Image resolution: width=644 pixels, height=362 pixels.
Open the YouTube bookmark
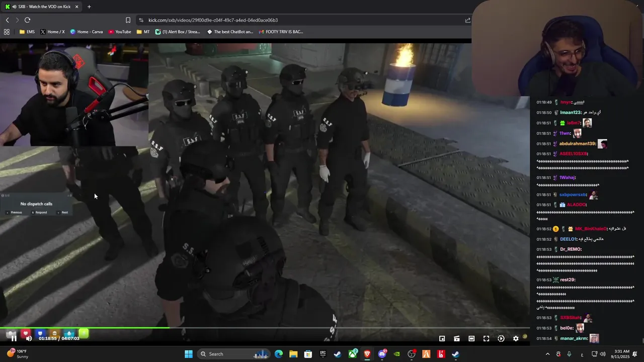tap(120, 32)
